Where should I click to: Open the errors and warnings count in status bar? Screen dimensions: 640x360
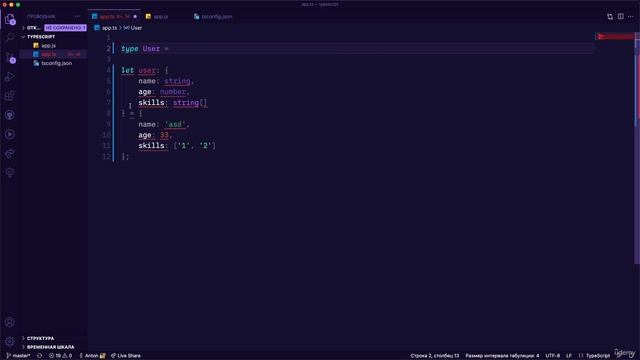click(60, 356)
